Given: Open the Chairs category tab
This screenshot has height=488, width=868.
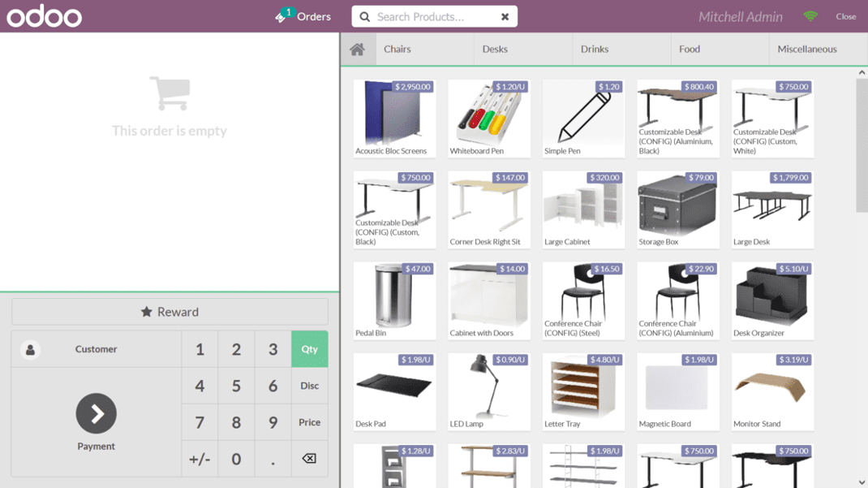Looking at the screenshot, I should click(x=397, y=50).
